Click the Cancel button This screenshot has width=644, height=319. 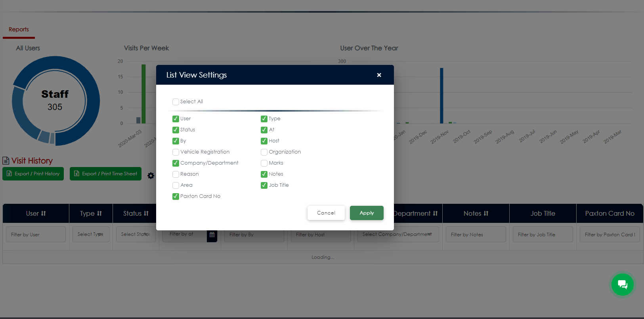pyautogui.click(x=326, y=213)
